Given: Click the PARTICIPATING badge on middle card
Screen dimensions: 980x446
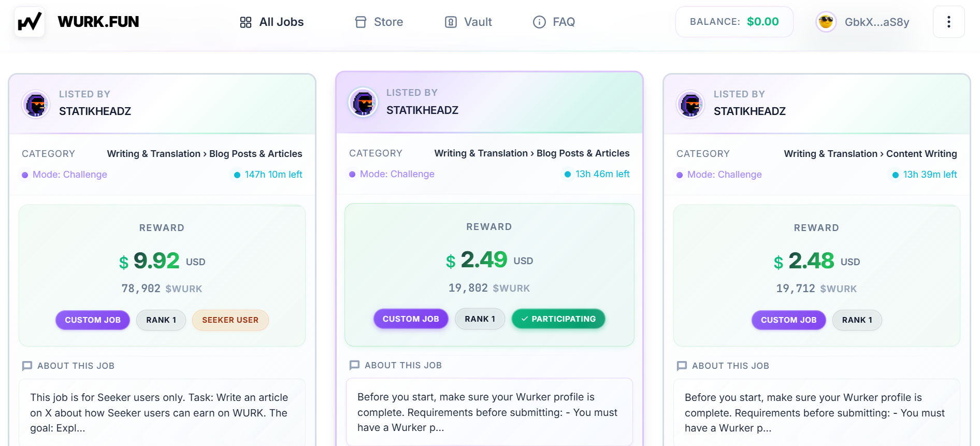Looking at the screenshot, I should point(558,319).
